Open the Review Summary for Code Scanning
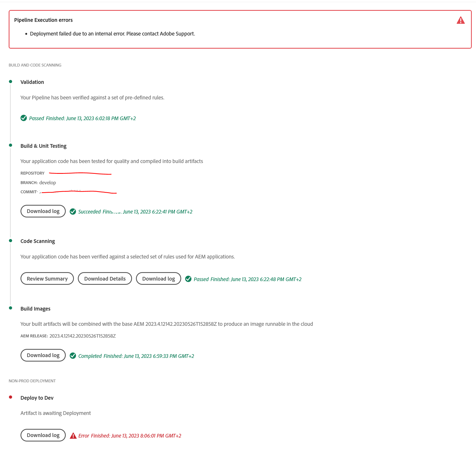Screen dimensions: 476x452 coord(47,278)
